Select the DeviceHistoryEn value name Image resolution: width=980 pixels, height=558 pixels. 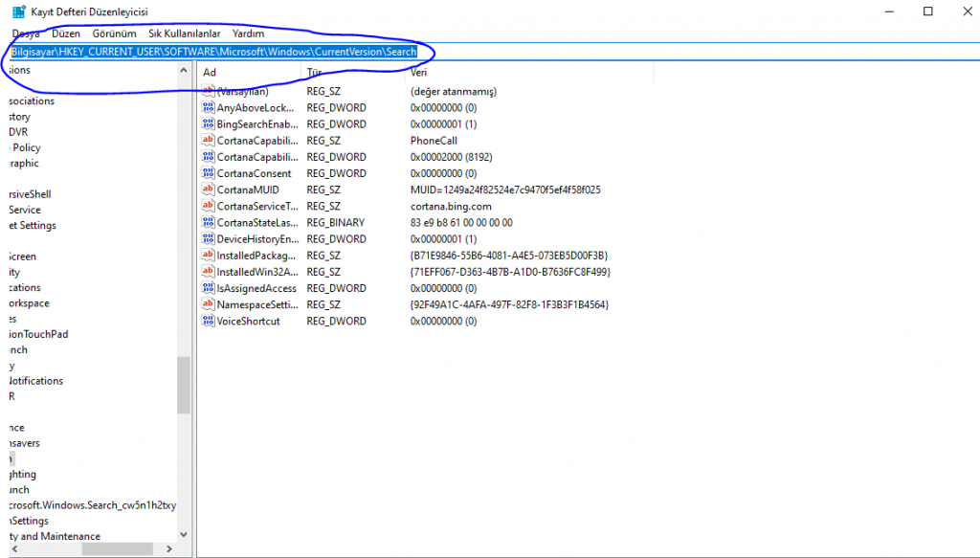click(257, 238)
